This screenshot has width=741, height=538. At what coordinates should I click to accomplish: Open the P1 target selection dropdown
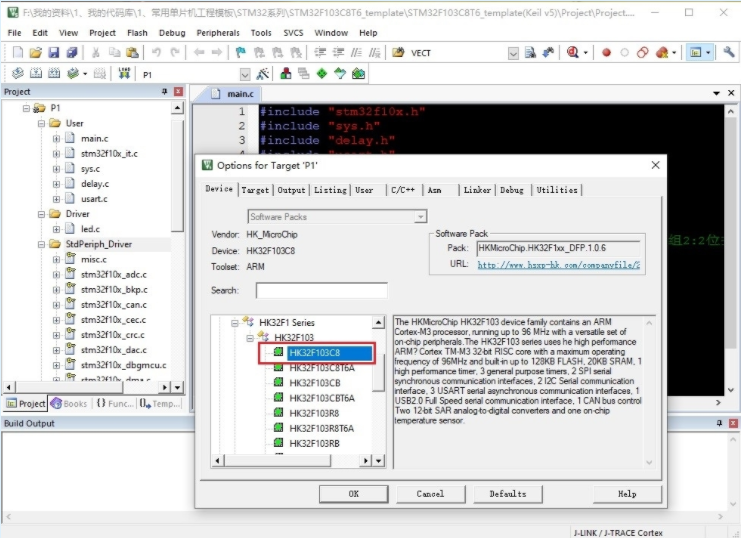[x=245, y=73]
